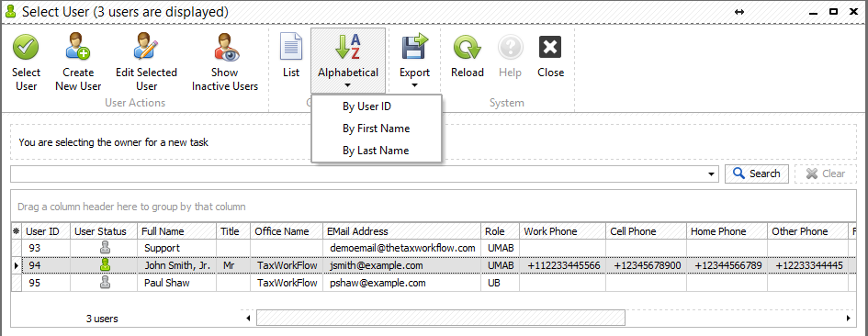Click the Role column header

(500, 231)
